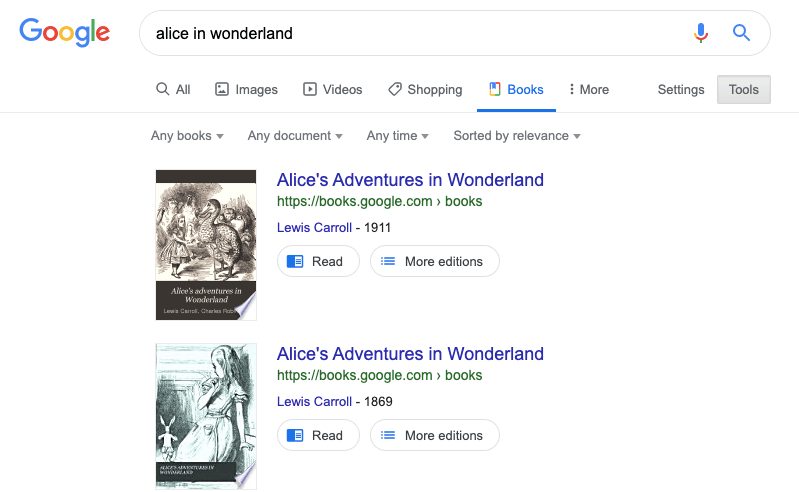Screen dimensions: 799x492
Task: Click the blue magnifying glass search icon
Action: [x=741, y=33]
